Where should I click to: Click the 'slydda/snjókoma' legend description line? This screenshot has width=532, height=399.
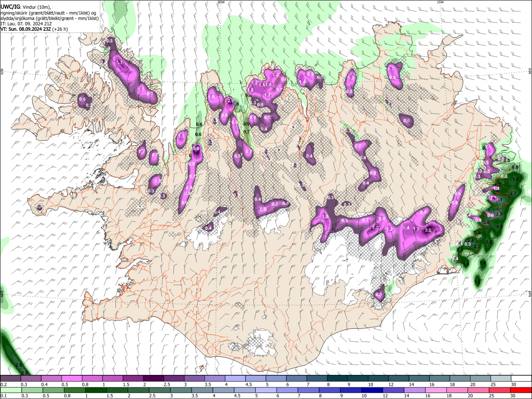pyautogui.click(x=49, y=18)
